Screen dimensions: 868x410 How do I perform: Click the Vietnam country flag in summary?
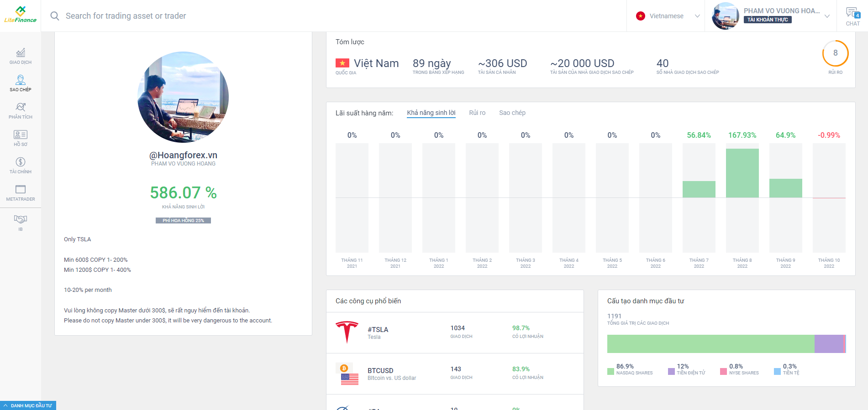click(x=342, y=63)
